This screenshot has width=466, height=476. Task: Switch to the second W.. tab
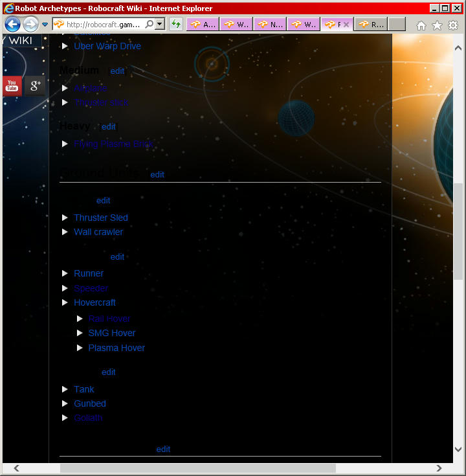point(304,25)
